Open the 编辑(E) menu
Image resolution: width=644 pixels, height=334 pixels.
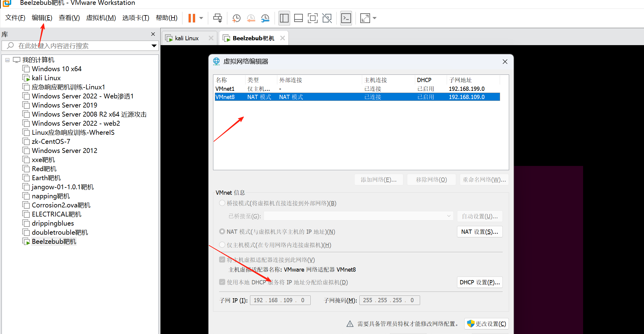(x=42, y=18)
